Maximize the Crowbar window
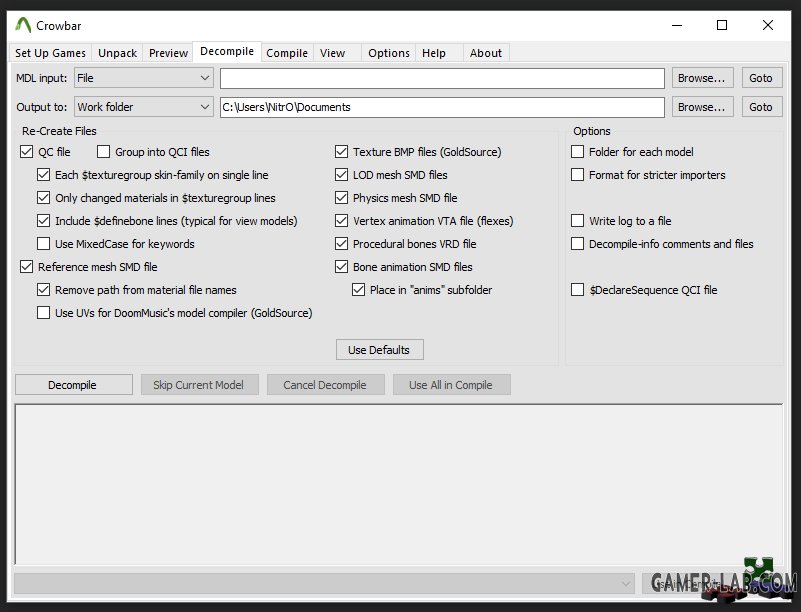 (722, 25)
